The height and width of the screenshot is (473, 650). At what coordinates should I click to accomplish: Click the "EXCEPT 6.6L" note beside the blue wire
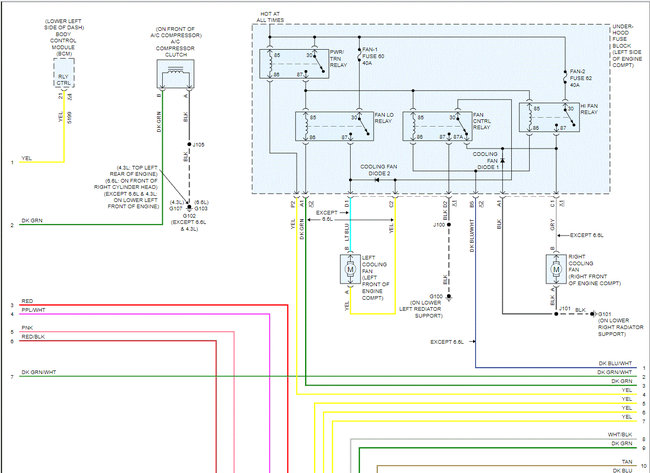click(x=447, y=342)
